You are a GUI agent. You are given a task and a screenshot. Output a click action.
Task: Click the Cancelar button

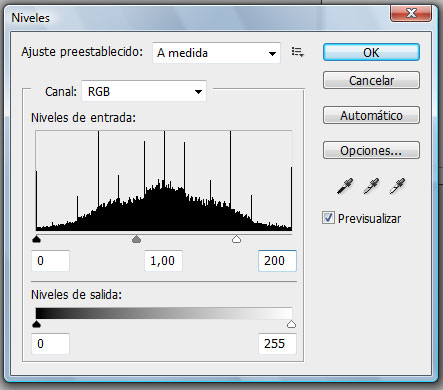(371, 80)
